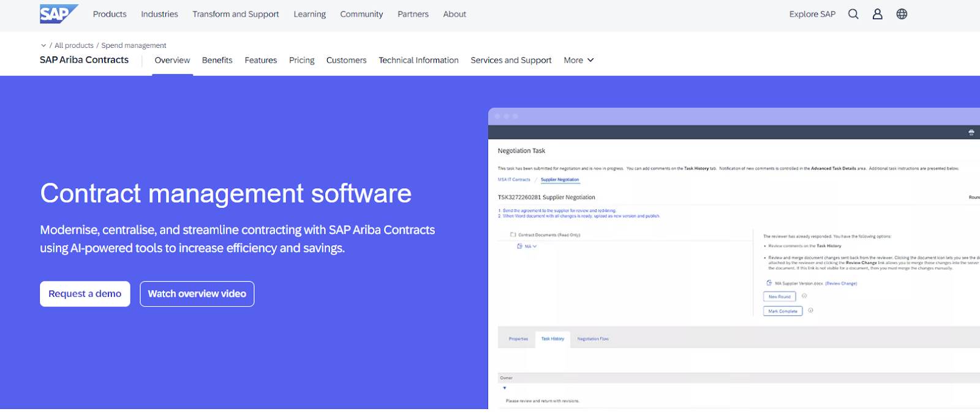The width and height of the screenshot is (980, 420).
Task: Select the Benefits tab
Action: (217, 60)
